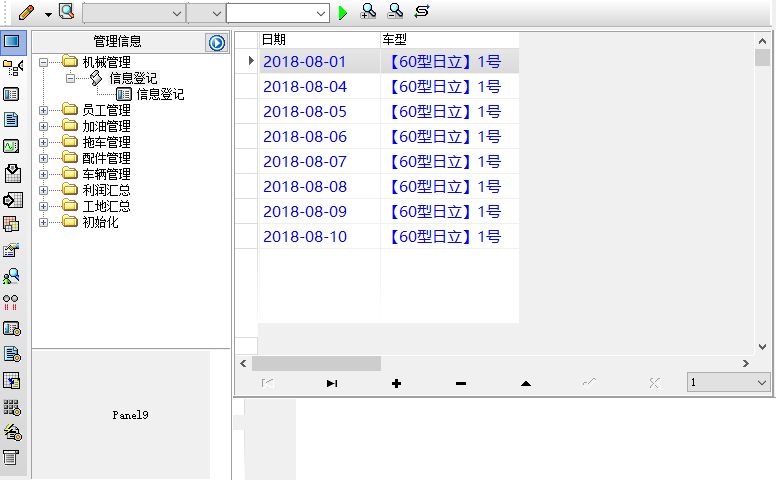The image size is (776, 480).
Task: Open the white toolbar combo box
Action: (278, 13)
